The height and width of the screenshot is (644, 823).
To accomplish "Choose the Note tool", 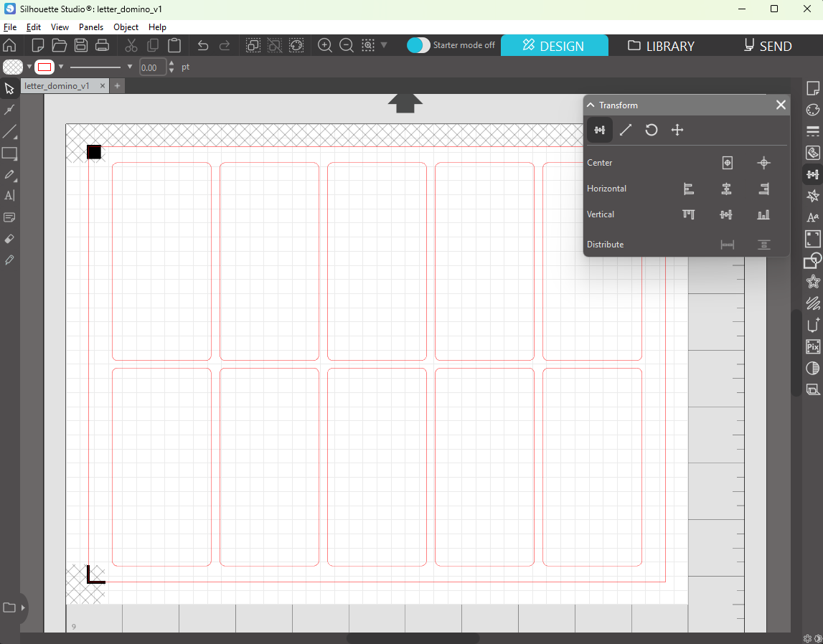I will pyautogui.click(x=9, y=217).
